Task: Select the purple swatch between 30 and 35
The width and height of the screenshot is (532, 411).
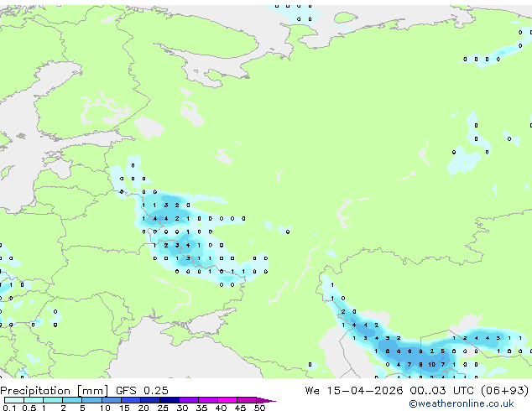Action: [x=189, y=400]
